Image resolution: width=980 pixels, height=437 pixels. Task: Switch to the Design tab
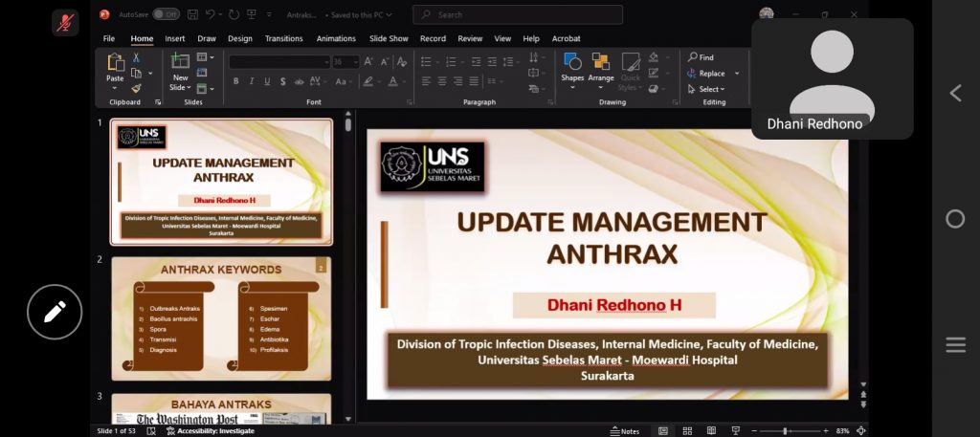coord(240,38)
